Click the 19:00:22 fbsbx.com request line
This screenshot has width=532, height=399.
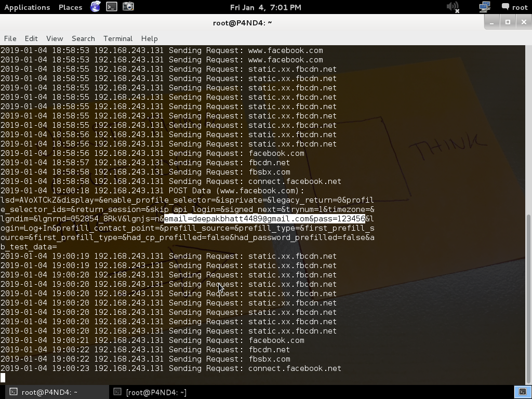click(145, 359)
